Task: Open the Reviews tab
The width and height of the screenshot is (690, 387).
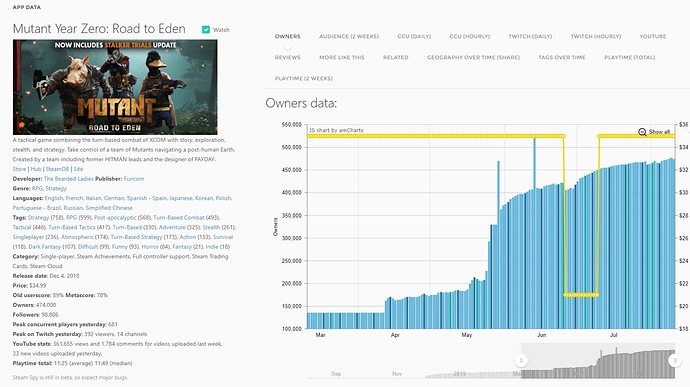Action: [x=287, y=58]
